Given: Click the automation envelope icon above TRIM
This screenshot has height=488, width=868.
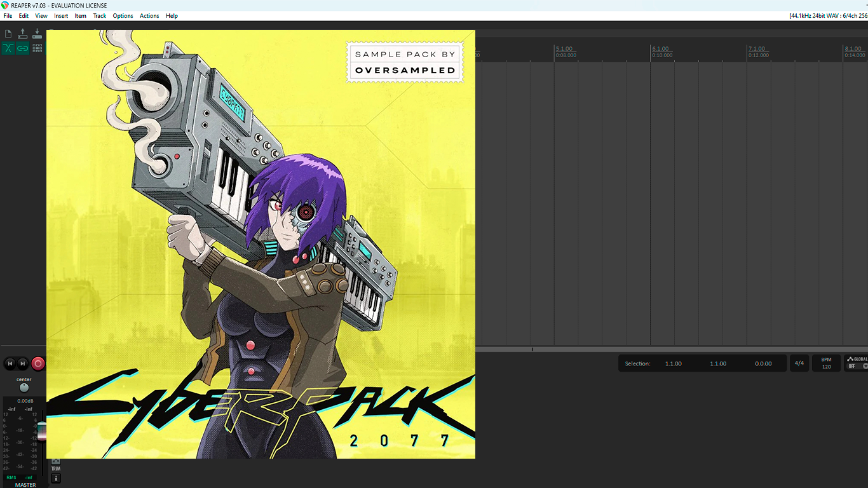Looking at the screenshot, I should pyautogui.click(x=56, y=461).
